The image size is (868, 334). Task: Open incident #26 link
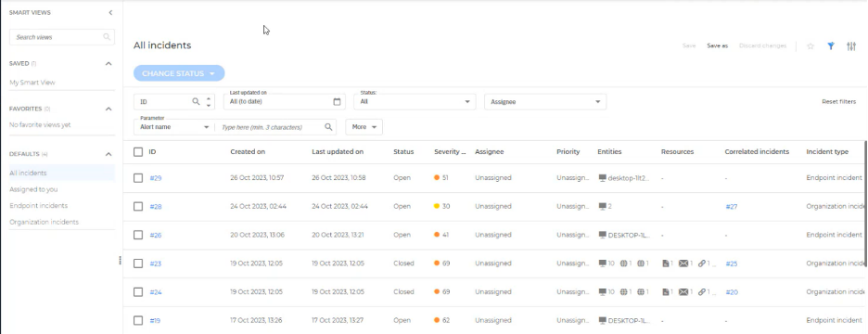tap(156, 236)
